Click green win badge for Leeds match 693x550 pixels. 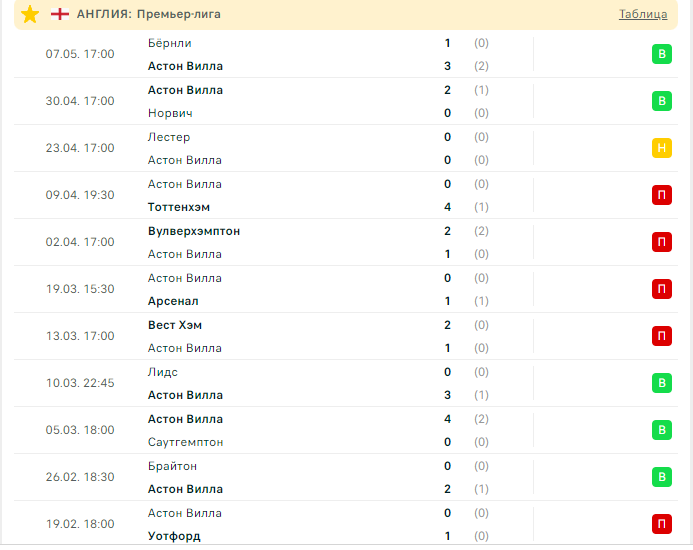[661, 383]
